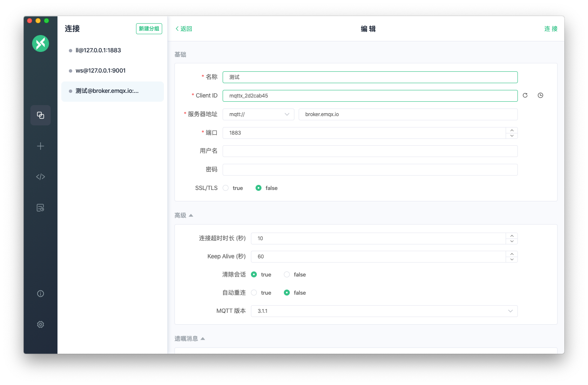Select connection ws@127.0.0.1:9001
The height and width of the screenshot is (385, 588).
pyautogui.click(x=112, y=70)
